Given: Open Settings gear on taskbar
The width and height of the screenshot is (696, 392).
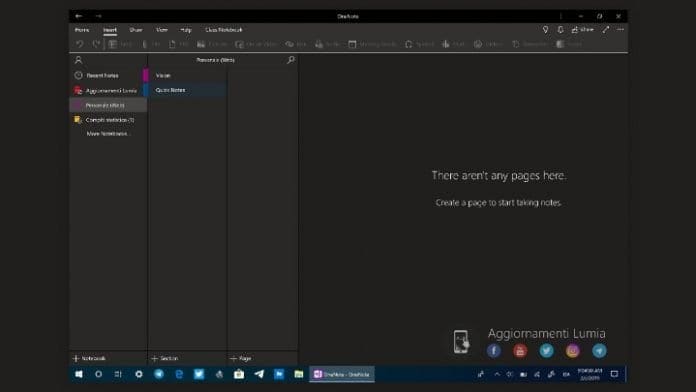Looking at the screenshot, I should [139, 374].
